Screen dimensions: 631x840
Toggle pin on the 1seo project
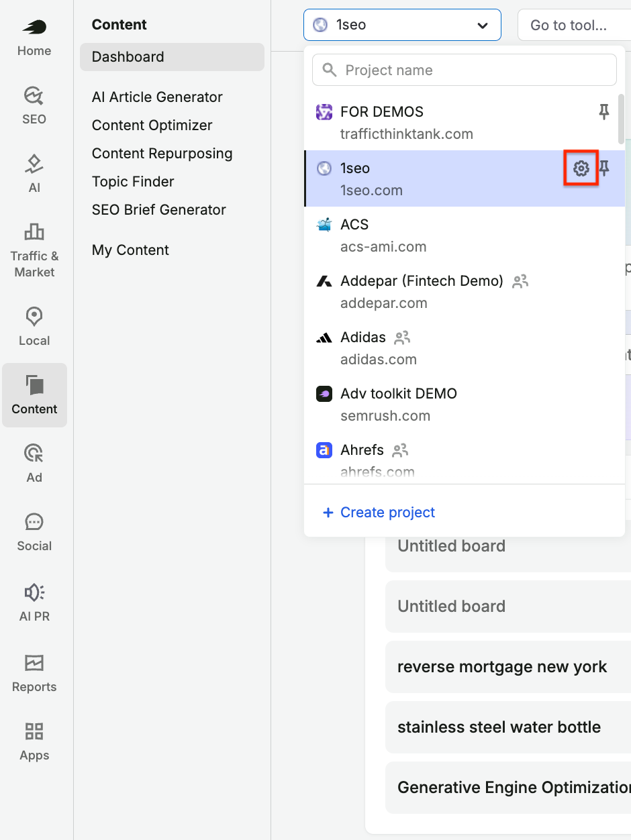pos(604,169)
